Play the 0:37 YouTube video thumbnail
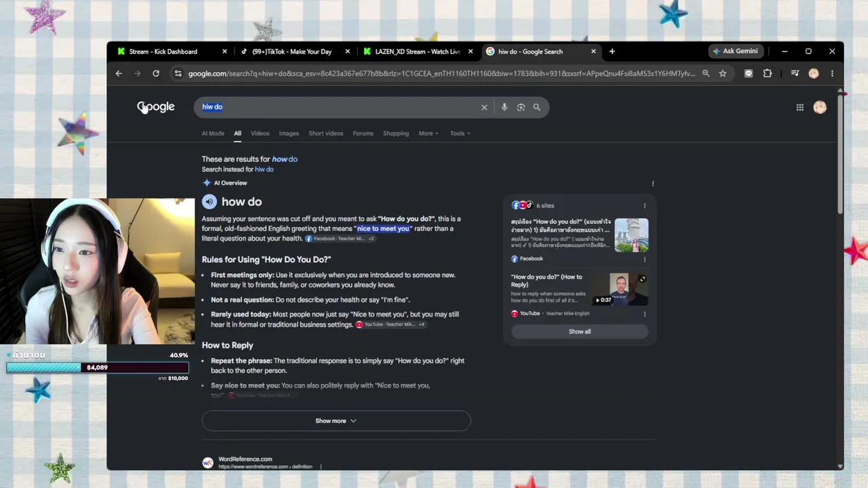Viewport: 868px width, 488px height. (620, 289)
